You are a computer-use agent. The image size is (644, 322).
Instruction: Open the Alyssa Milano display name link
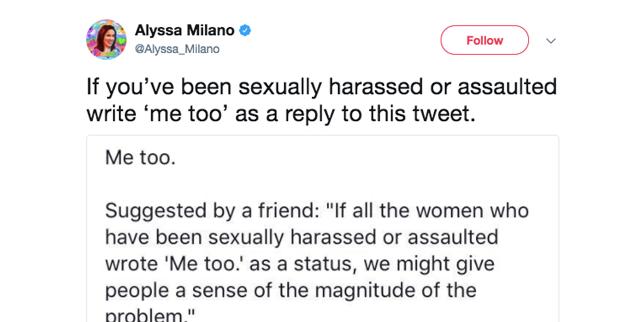[184, 31]
